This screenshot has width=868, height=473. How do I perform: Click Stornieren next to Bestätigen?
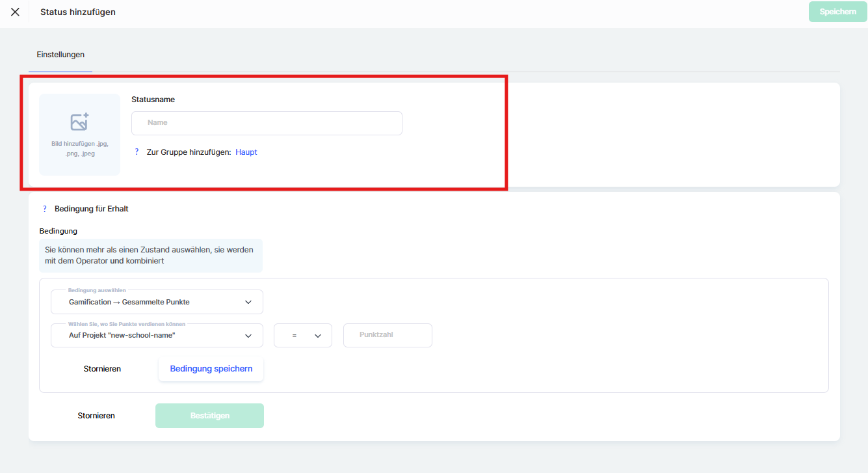pyautogui.click(x=96, y=416)
